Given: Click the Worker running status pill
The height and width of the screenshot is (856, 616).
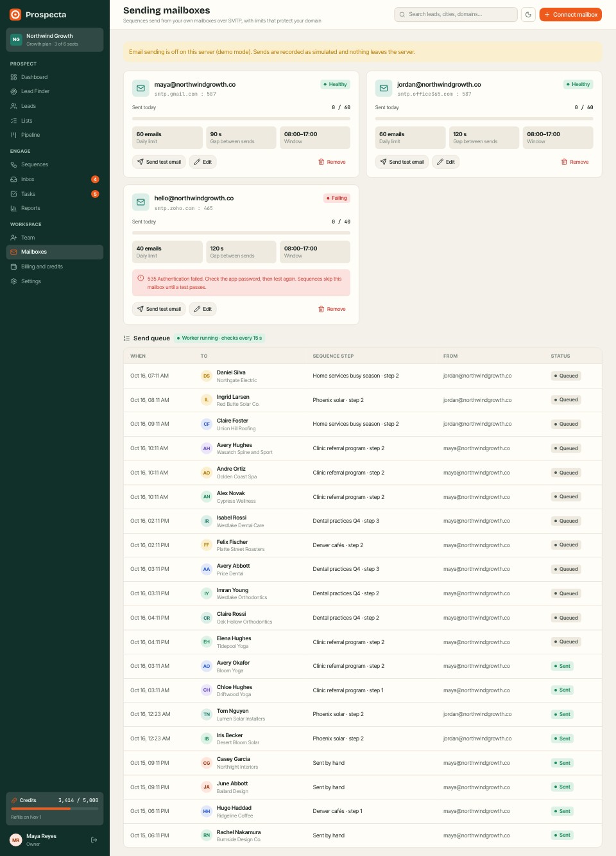Looking at the screenshot, I should pos(219,338).
